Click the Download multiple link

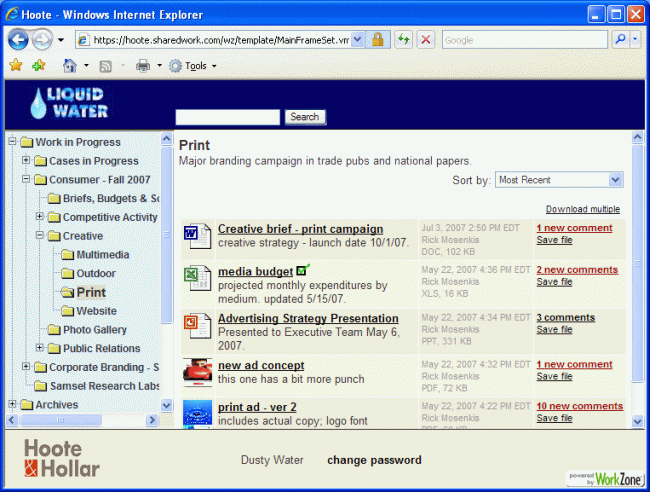[583, 209]
